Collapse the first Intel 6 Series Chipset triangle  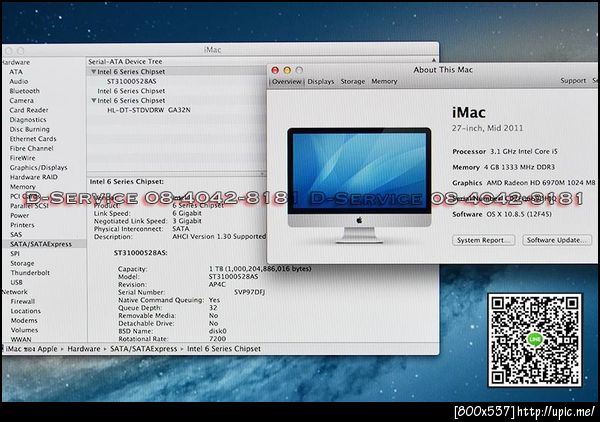[93, 72]
